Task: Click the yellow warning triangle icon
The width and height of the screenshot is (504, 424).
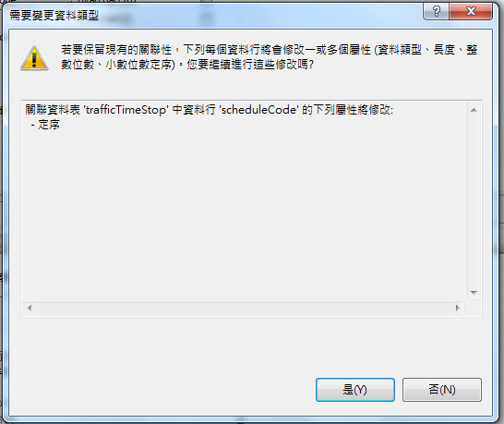Action: coord(34,58)
